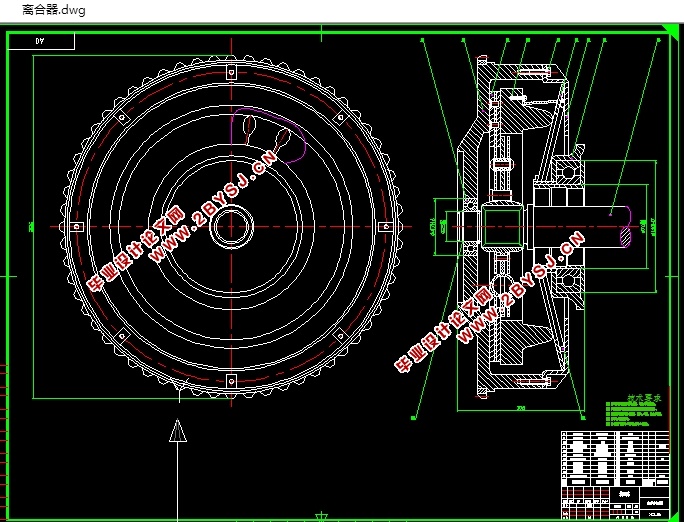Click the bottom bolt hole on flywheel
This screenshot has height=522, width=684.
232,381
